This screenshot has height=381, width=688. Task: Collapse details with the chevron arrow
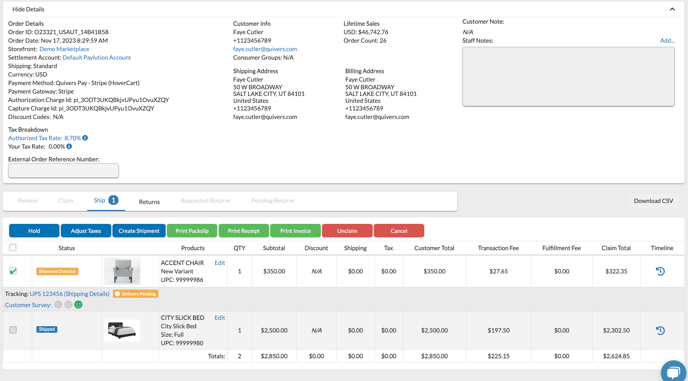[x=672, y=9]
